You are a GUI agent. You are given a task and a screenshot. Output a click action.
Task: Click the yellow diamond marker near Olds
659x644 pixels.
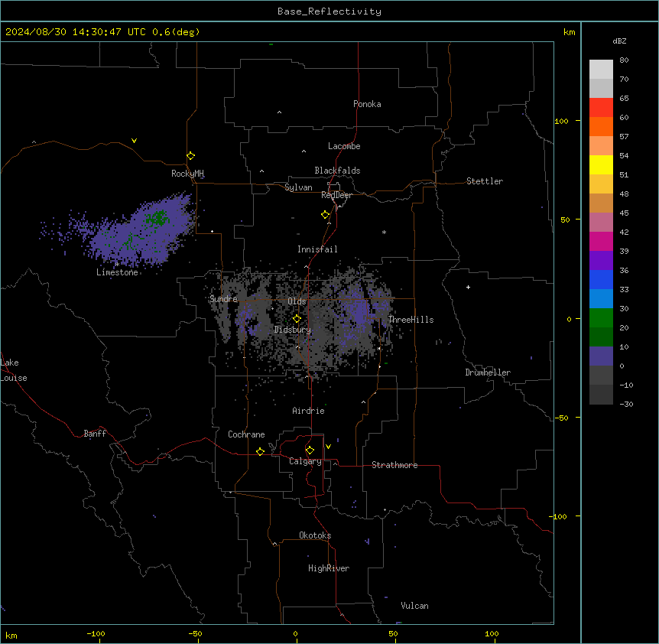tap(297, 319)
